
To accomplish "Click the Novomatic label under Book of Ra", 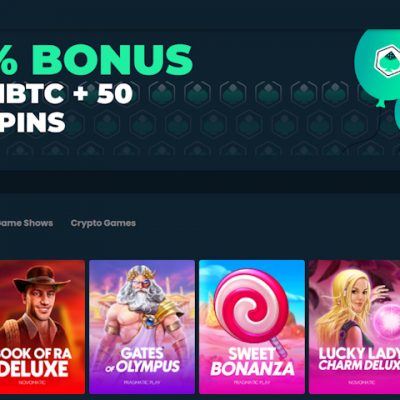I will point(31,382).
